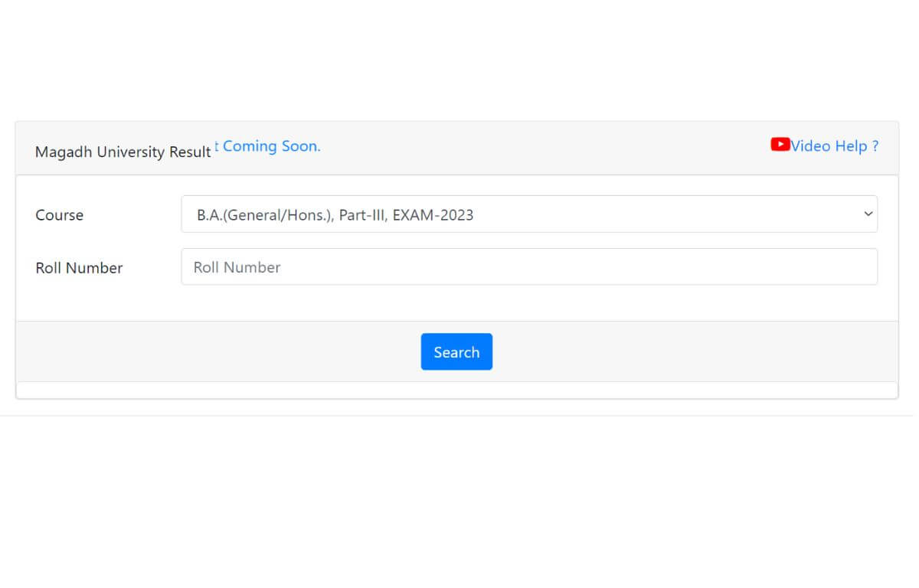Click the YouTube icon beside Video Help
Image resolution: width=919 pixels, height=588 pixels.
[780, 144]
